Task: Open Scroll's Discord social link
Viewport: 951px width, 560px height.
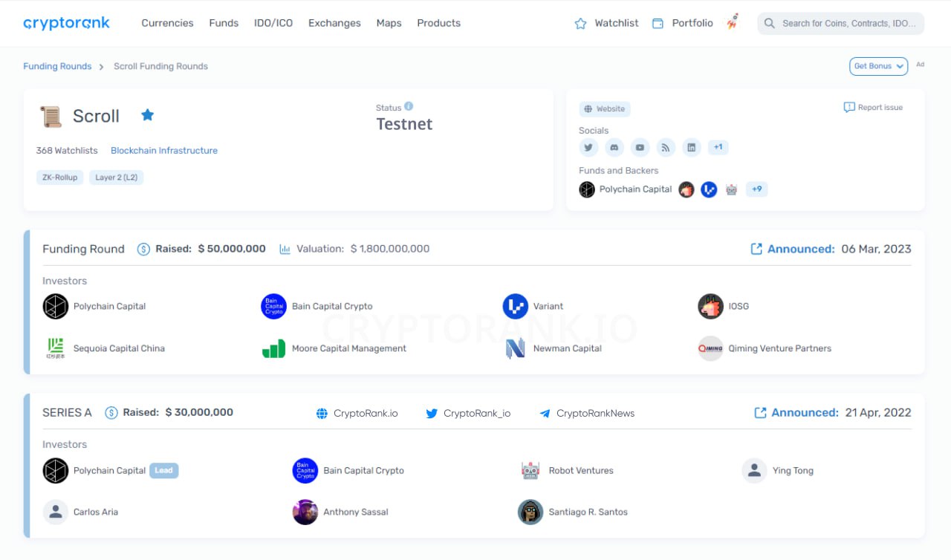Action: click(614, 147)
